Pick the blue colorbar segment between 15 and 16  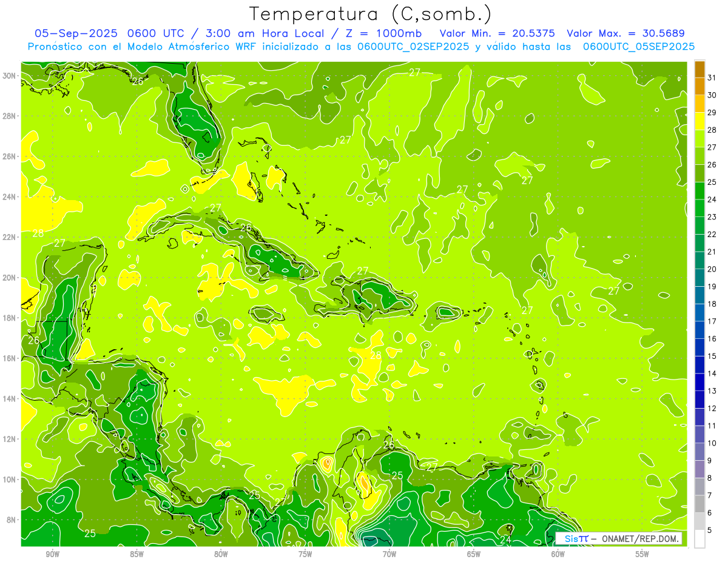[699, 347]
